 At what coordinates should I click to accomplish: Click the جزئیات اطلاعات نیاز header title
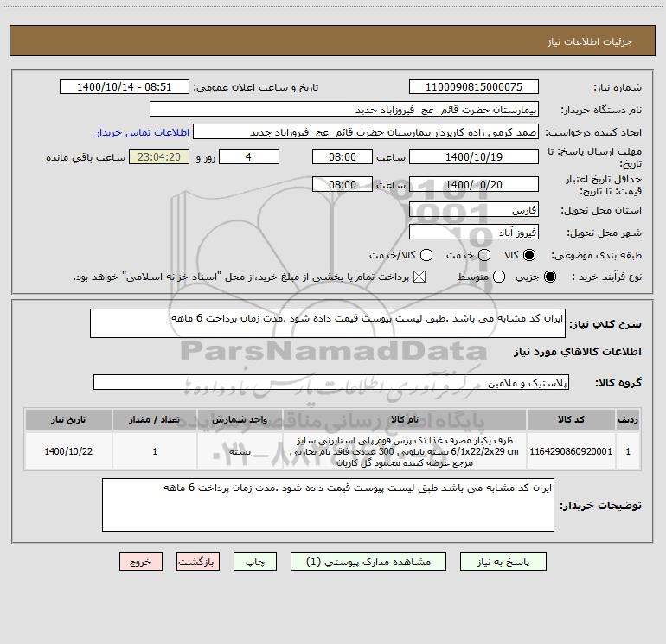click(x=589, y=41)
